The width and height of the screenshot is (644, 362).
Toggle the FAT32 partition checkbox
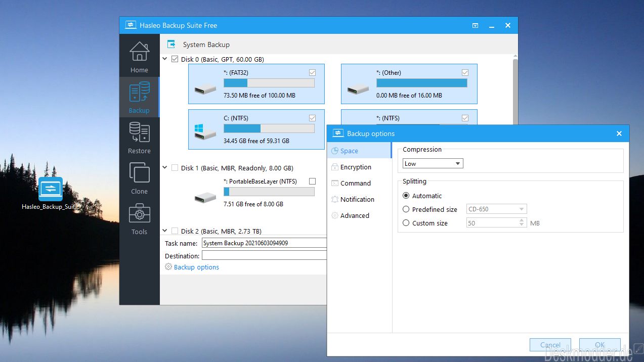[x=312, y=73]
